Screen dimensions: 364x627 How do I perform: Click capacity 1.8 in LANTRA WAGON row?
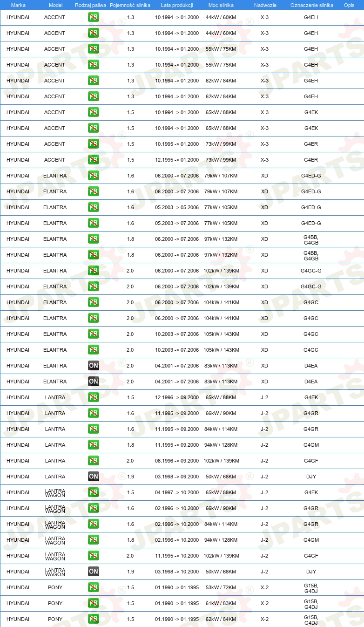130,540
